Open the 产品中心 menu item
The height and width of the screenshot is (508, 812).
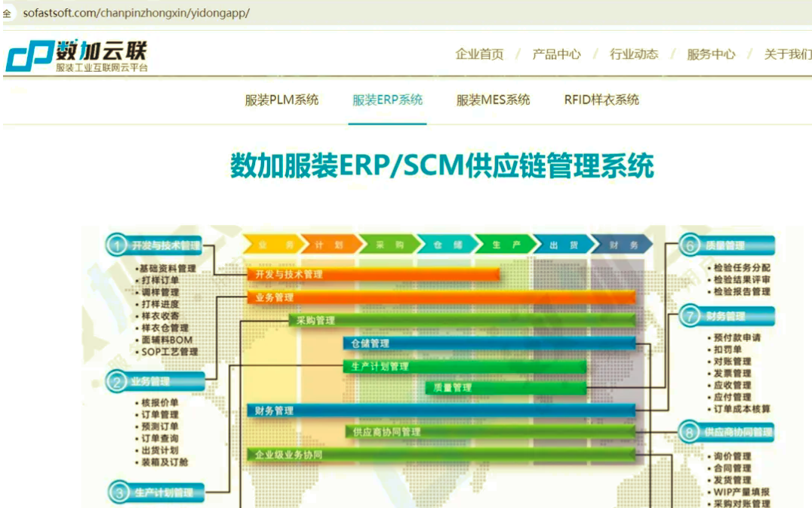pos(556,54)
